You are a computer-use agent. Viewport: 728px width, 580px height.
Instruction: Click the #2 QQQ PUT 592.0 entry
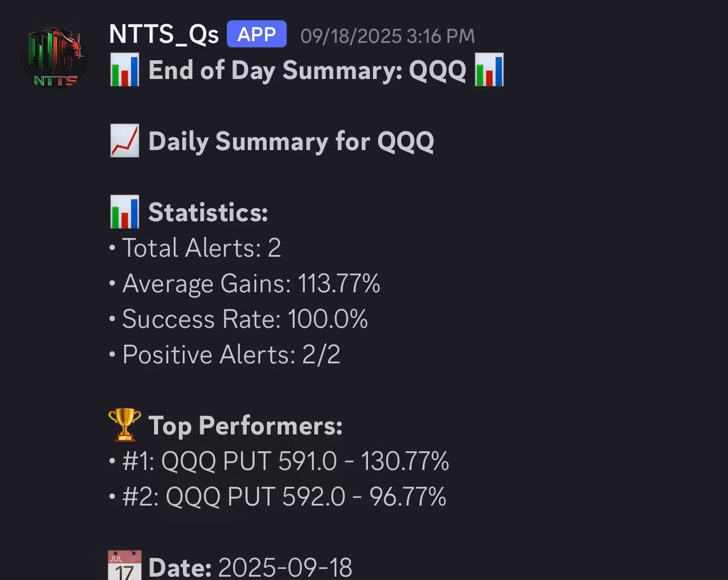tap(284, 496)
